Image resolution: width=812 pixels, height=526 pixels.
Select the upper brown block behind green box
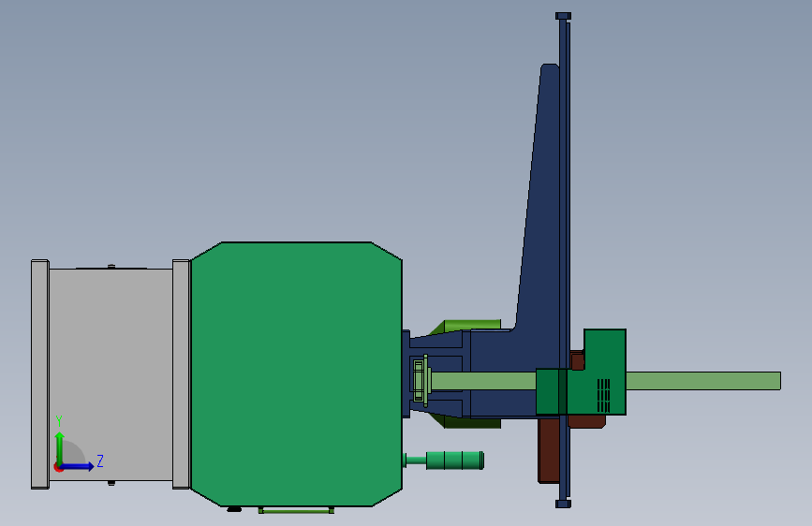[x=578, y=359]
